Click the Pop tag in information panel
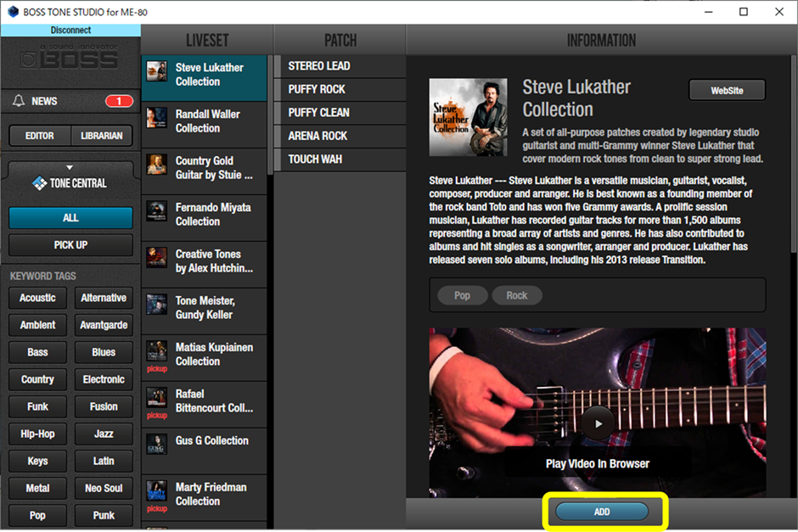798x532 pixels. 462,295
